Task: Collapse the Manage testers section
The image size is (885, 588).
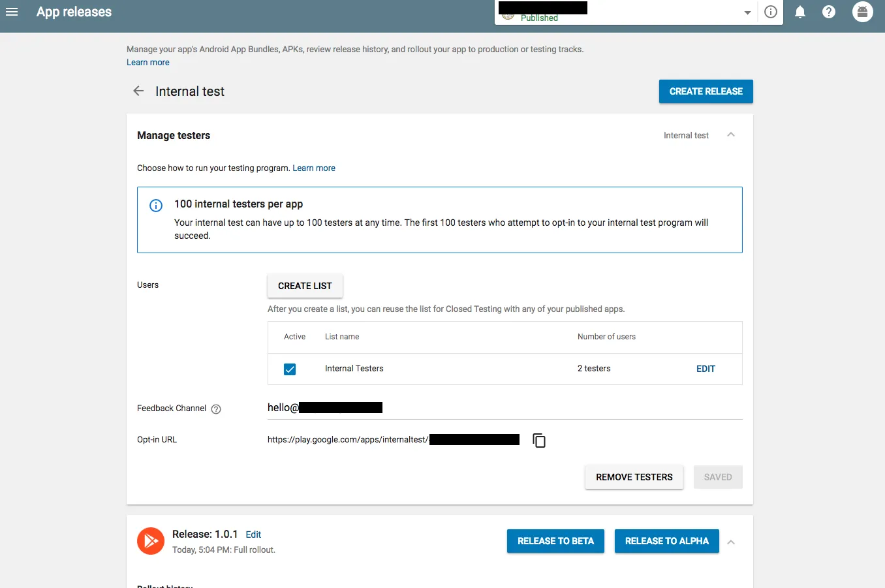Action: click(731, 135)
